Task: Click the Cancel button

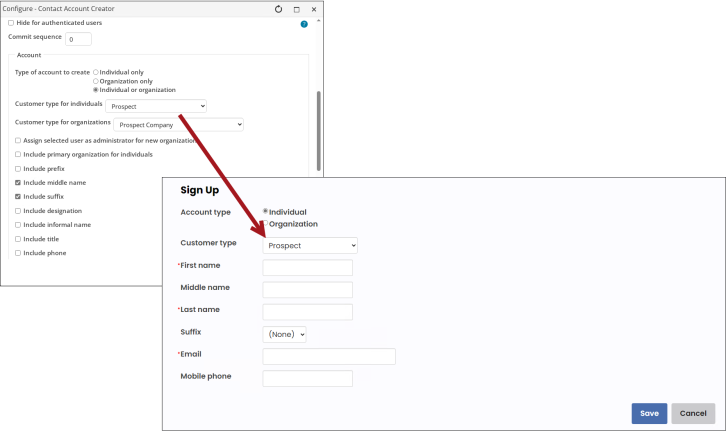Action: coord(693,413)
